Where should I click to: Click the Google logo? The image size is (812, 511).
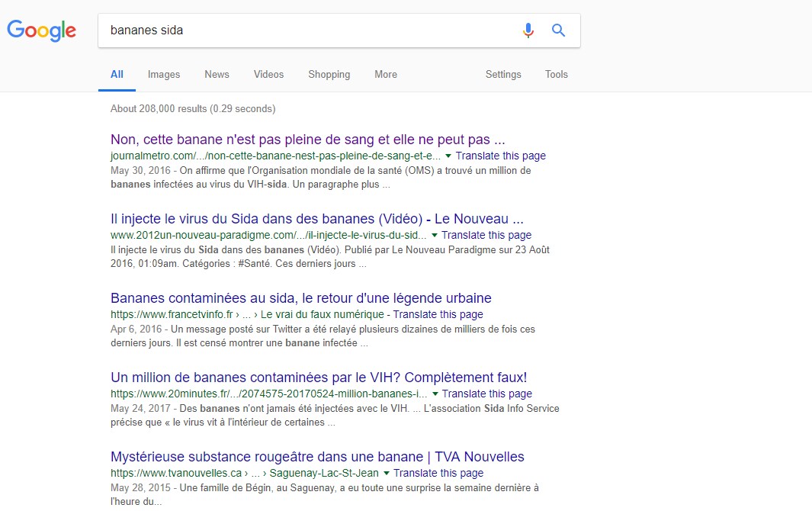pos(41,31)
